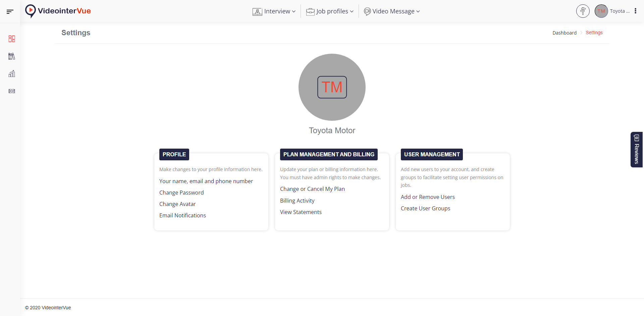This screenshot has width=644, height=316.
Task: Expand the Job profiles dropdown
Action: pyautogui.click(x=330, y=11)
